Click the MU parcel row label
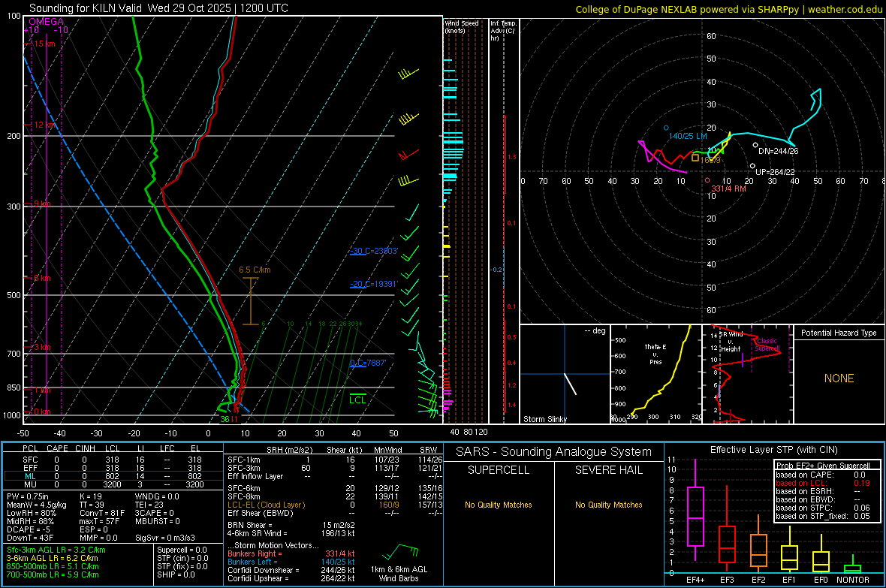 point(30,484)
